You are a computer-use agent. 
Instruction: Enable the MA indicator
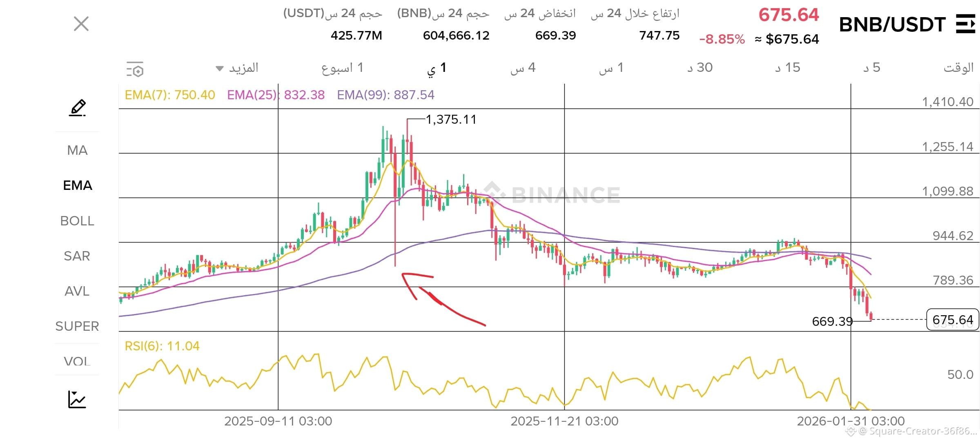tap(77, 150)
